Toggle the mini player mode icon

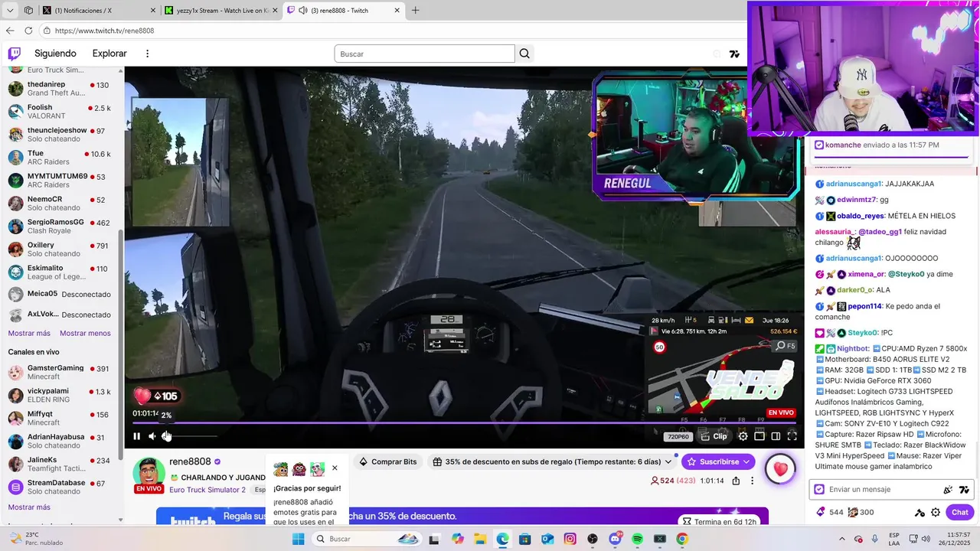(759, 436)
